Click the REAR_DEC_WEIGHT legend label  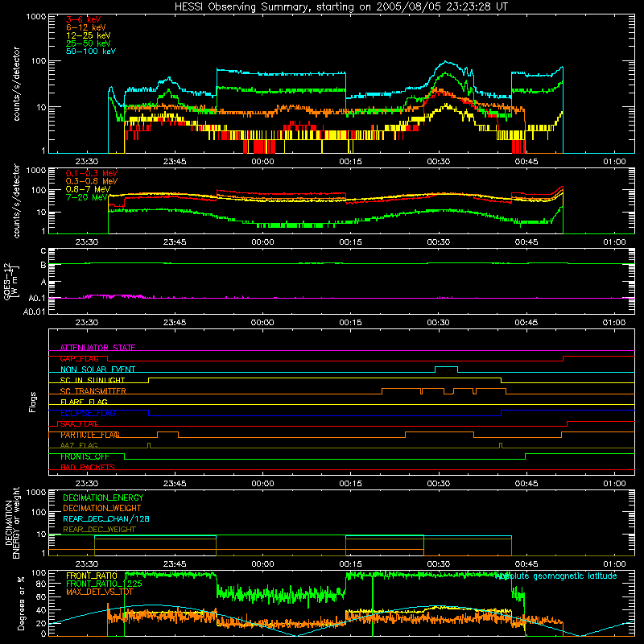[99, 530]
